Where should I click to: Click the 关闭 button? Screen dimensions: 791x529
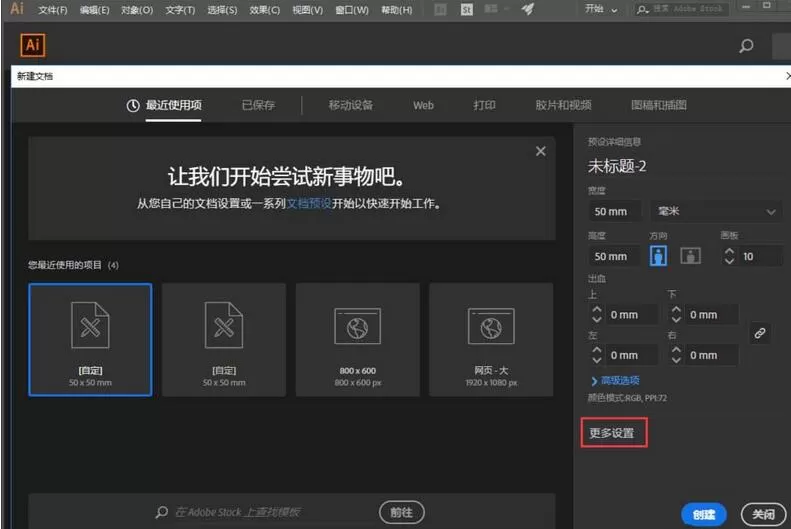tap(763, 514)
